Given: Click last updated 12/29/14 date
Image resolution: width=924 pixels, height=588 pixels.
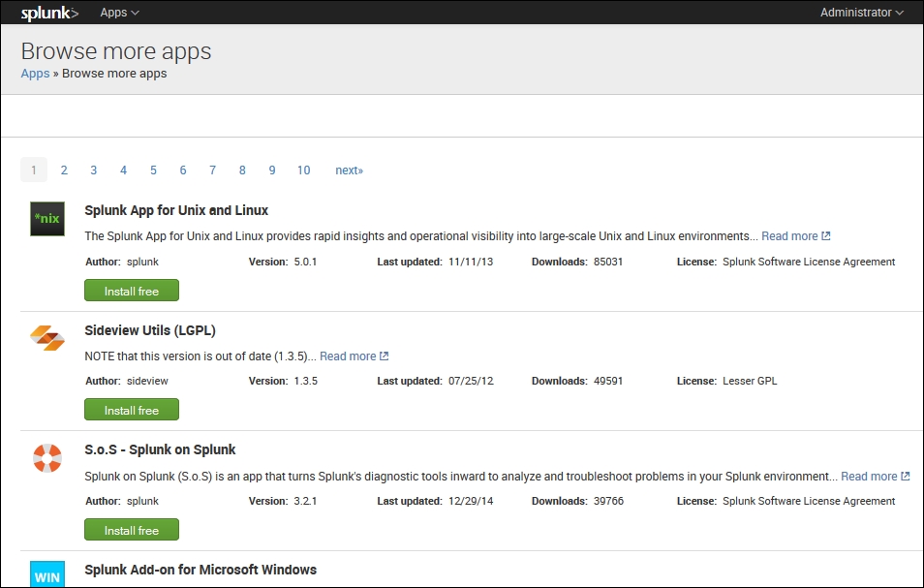Looking at the screenshot, I should coord(471,501).
